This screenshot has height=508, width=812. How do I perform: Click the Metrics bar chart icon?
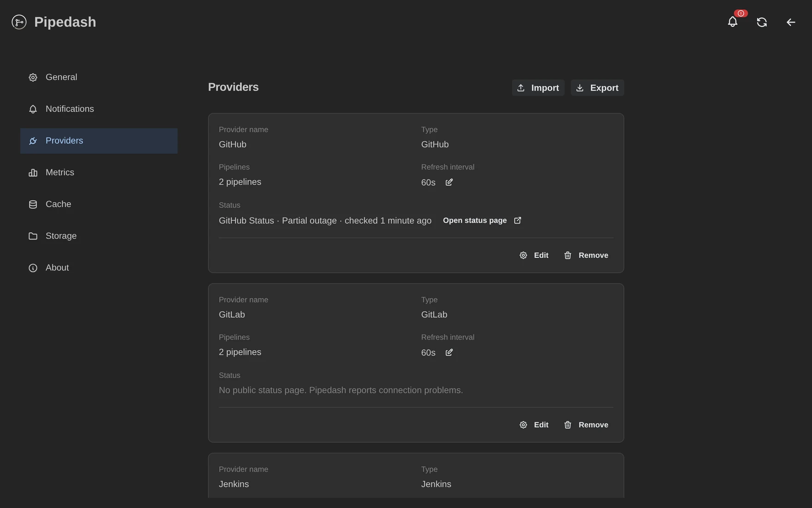[33, 173]
